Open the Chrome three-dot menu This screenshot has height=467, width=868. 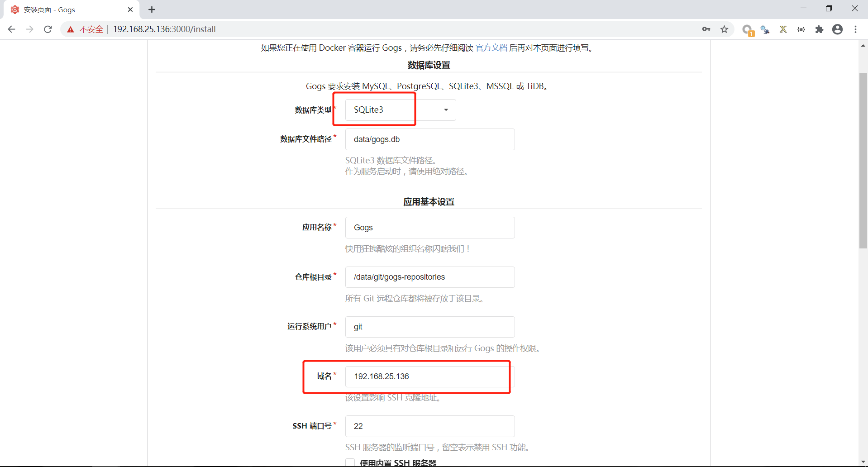pyautogui.click(x=855, y=29)
